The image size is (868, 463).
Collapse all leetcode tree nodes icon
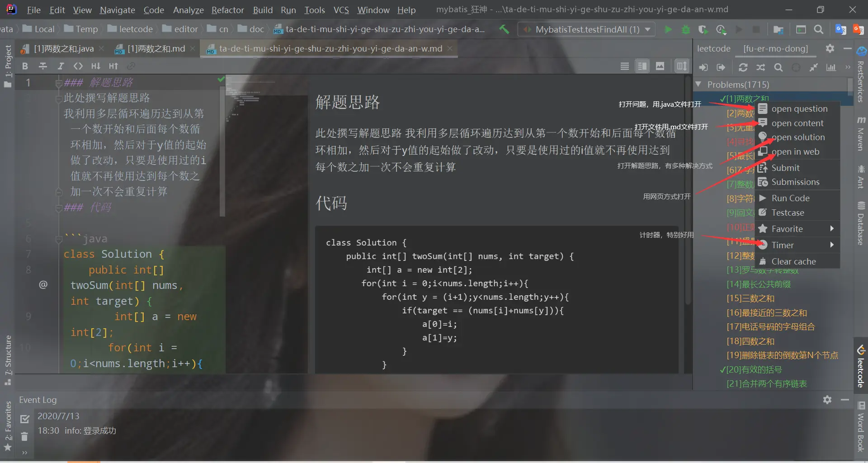pos(813,67)
